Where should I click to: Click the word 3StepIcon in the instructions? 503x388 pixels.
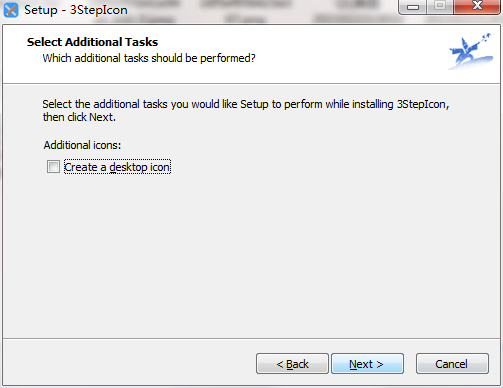[421, 104]
